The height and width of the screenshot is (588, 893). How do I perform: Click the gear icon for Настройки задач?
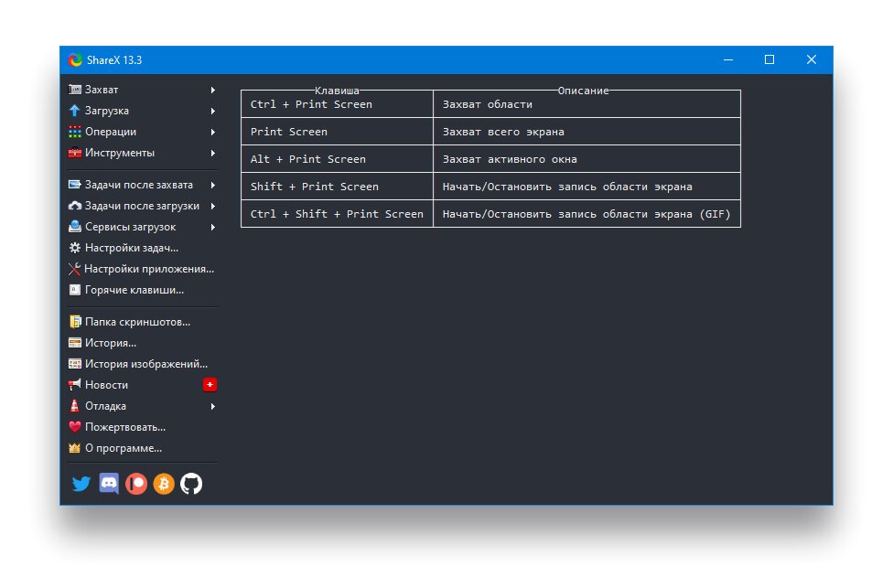pyautogui.click(x=75, y=248)
